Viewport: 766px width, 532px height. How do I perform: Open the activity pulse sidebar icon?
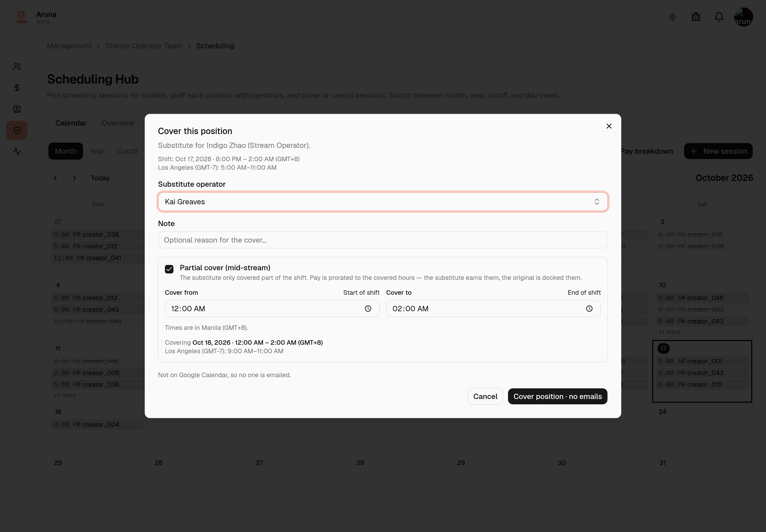pyautogui.click(x=17, y=152)
